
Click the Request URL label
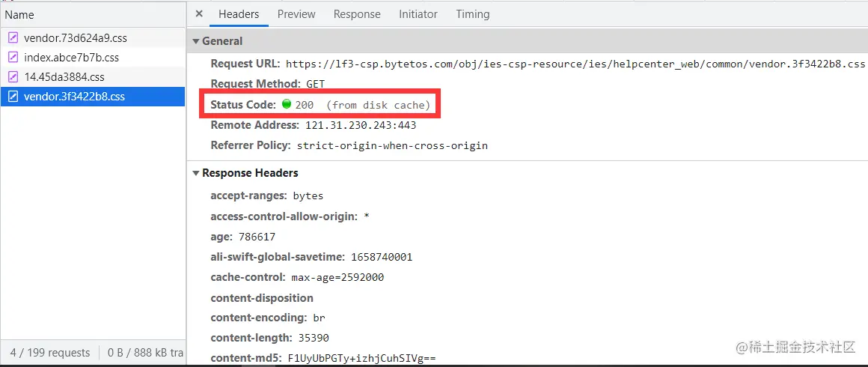[245, 64]
